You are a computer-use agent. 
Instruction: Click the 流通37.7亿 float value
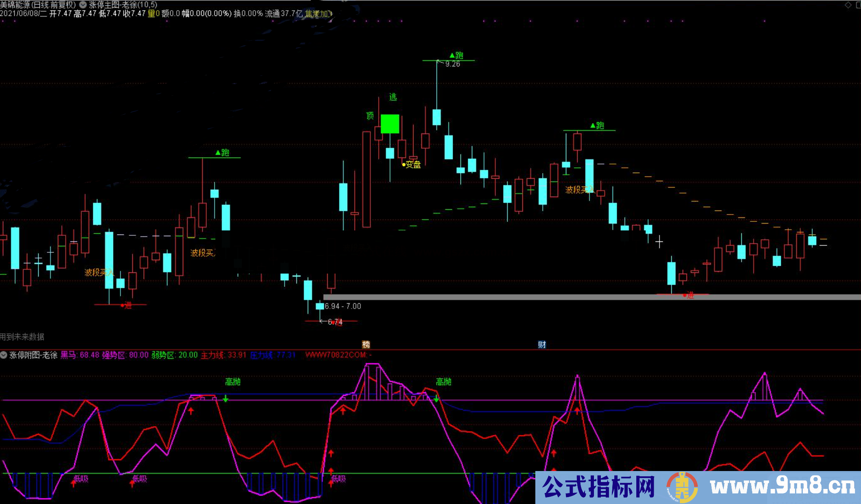284,13
